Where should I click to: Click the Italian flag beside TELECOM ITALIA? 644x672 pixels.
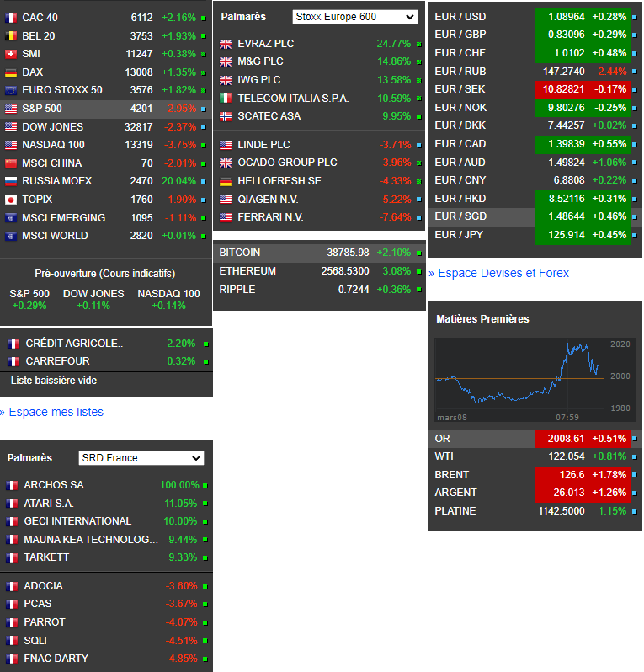(226, 99)
